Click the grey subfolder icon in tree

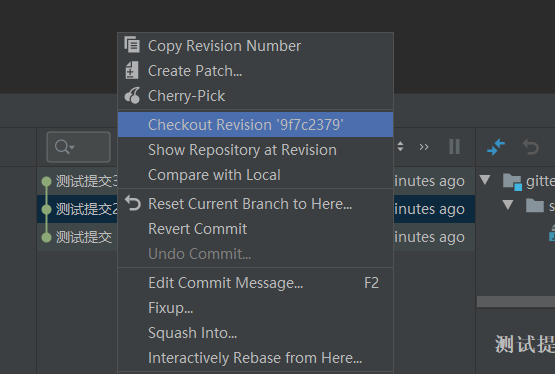[x=535, y=206]
